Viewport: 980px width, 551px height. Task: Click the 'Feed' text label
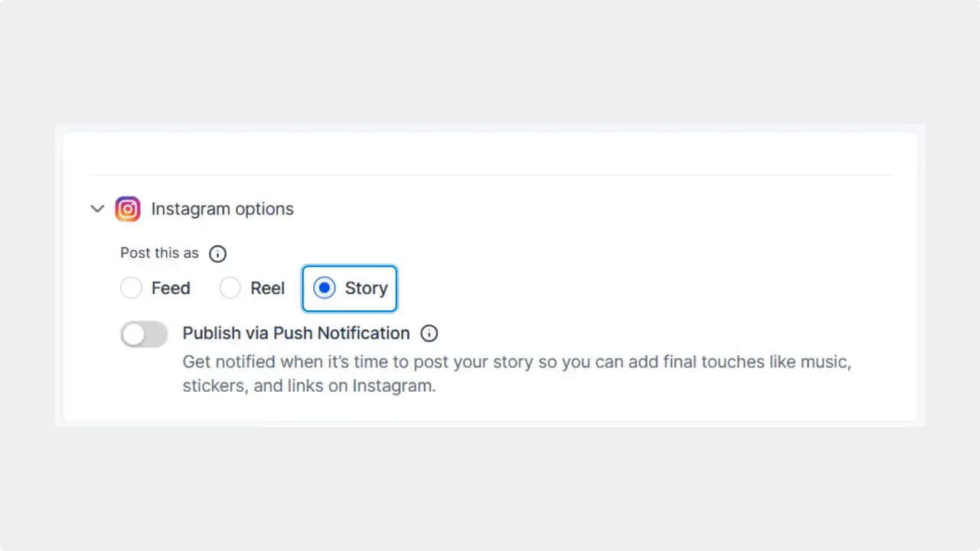171,288
